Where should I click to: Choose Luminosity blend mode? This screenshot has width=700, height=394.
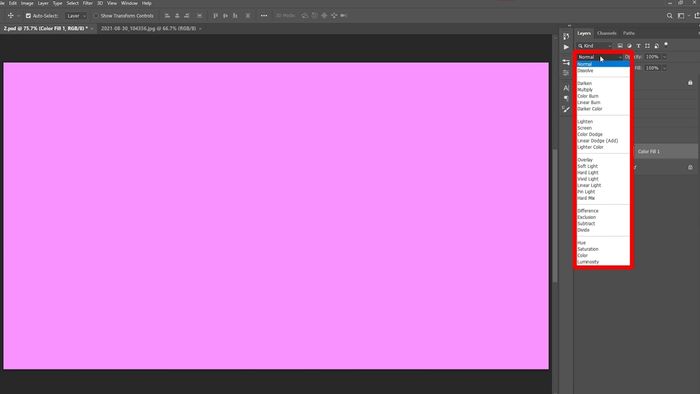click(x=603, y=262)
